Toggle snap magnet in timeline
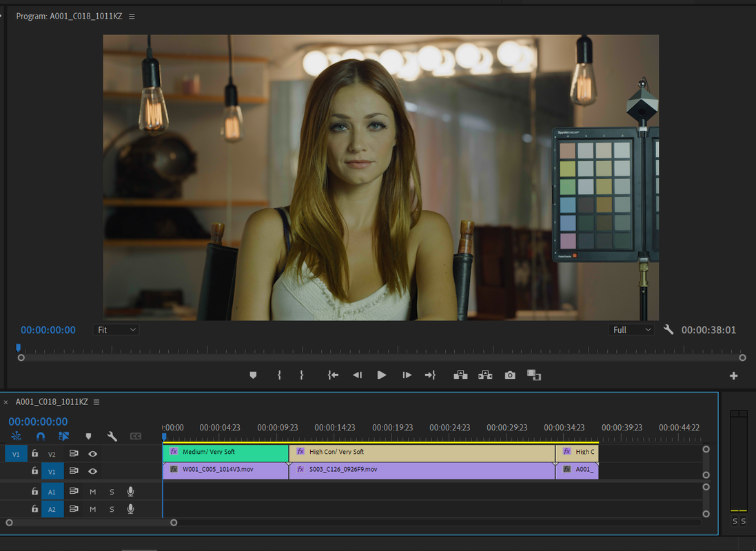The height and width of the screenshot is (551, 756). pyautogui.click(x=41, y=436)
